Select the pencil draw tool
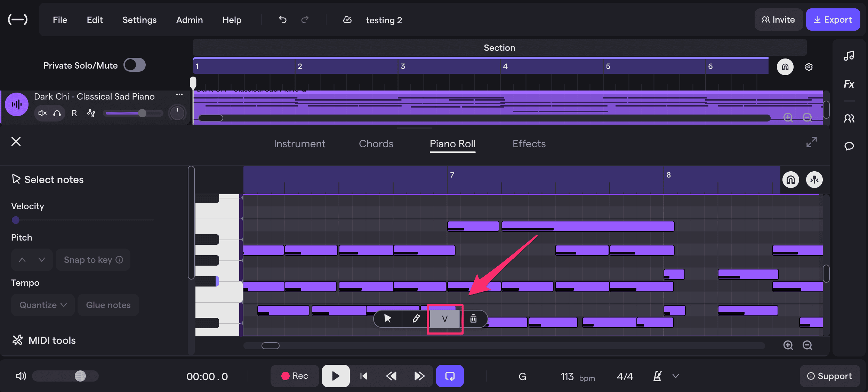 click(416, 319)
